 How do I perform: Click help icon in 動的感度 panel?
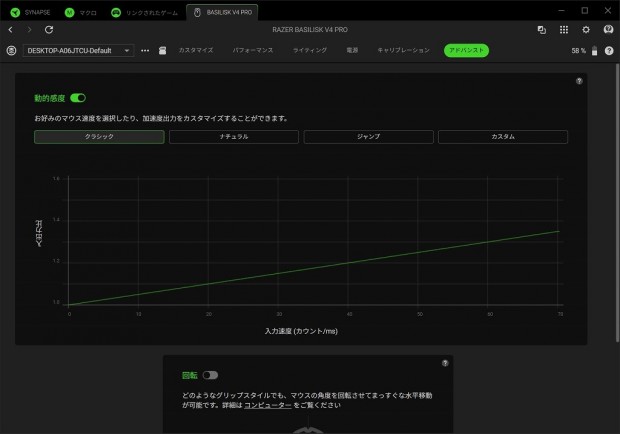(579, 81)
